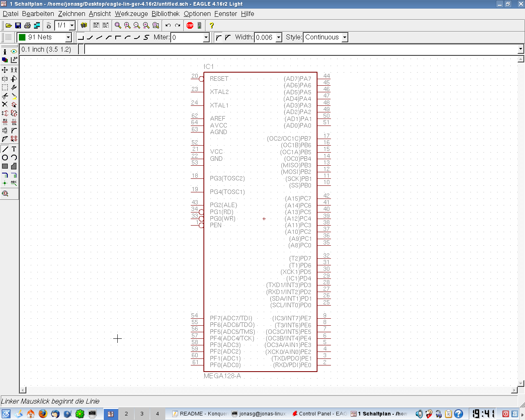
Task: Select the ERC check tool at bottom
Action: click(5, 193)
